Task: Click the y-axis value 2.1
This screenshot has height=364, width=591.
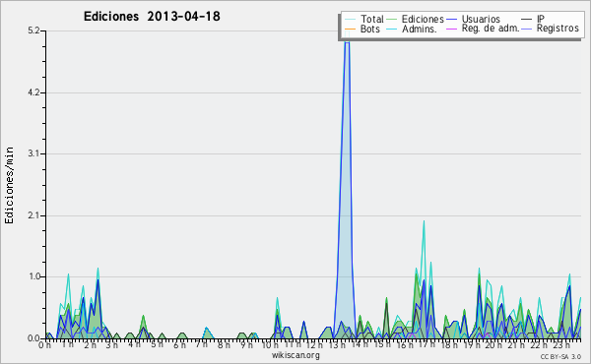Action: [x=33, y=215]
